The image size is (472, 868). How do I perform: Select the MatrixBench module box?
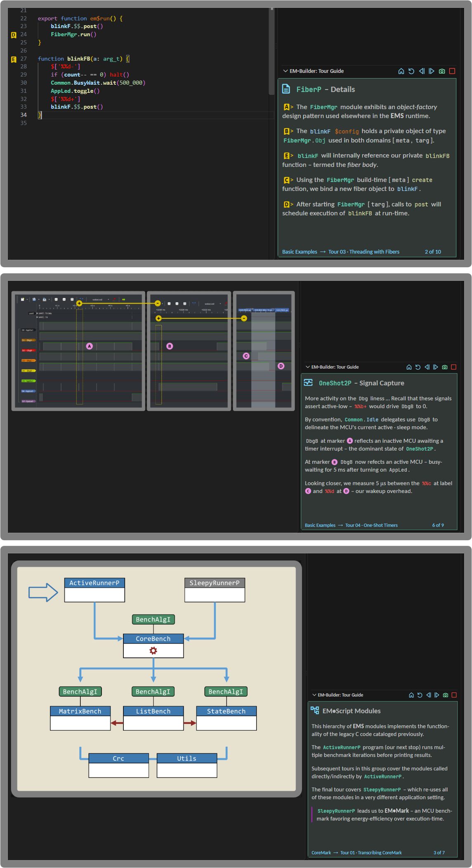click(80, 718)
